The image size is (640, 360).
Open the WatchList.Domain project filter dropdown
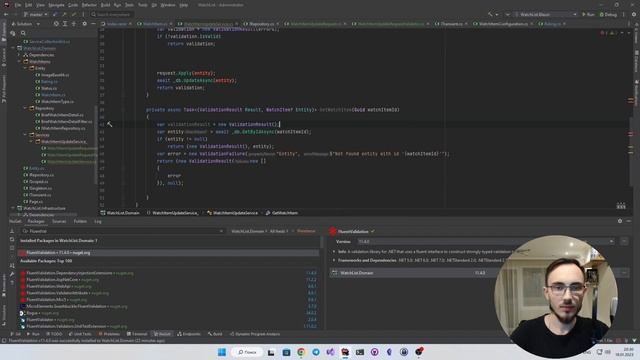249,231
